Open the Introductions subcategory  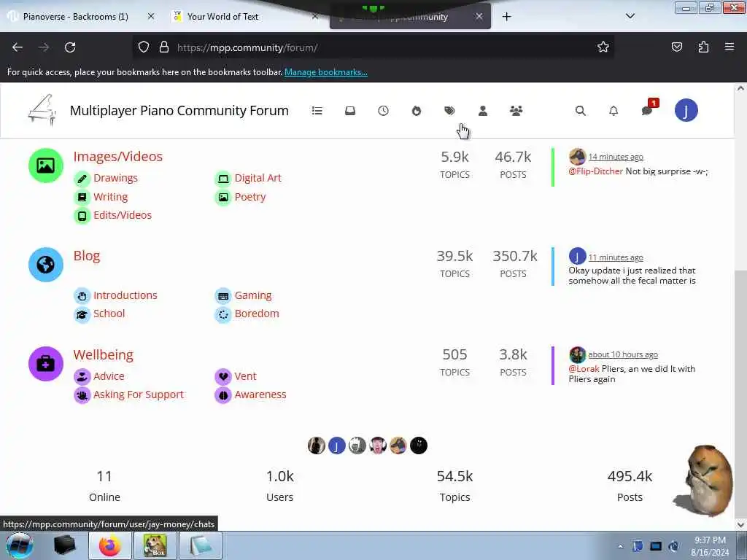click(x=125, y=295)
